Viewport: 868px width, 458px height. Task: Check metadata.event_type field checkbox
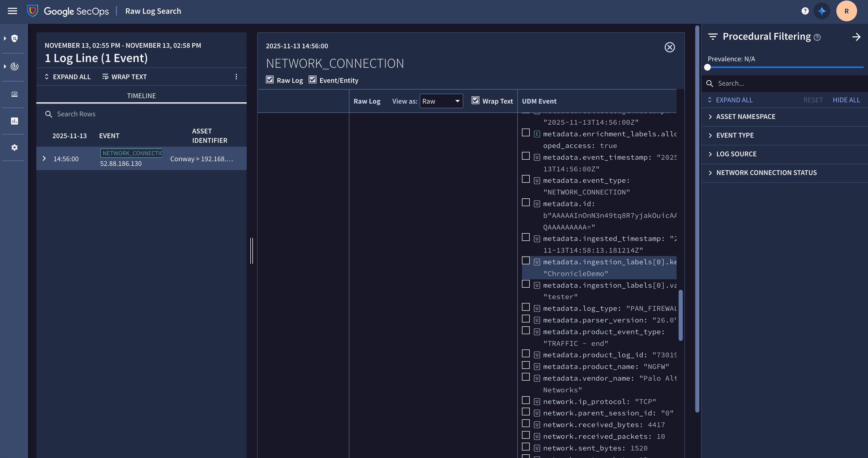[526, 179]
